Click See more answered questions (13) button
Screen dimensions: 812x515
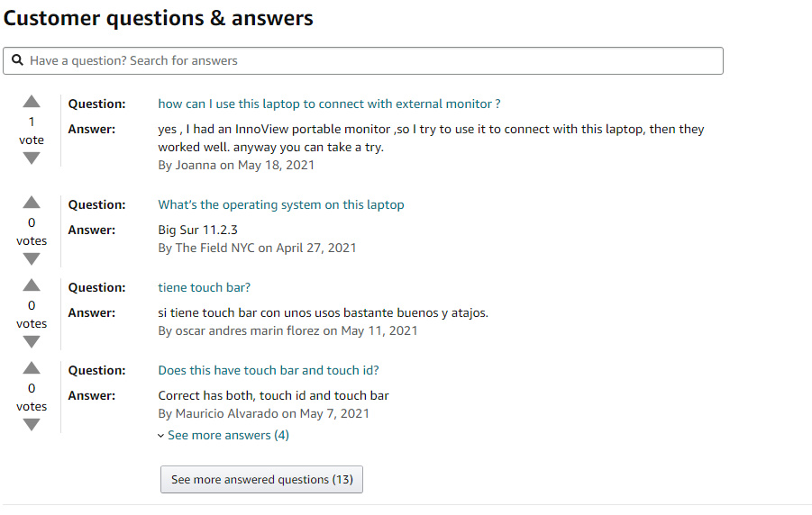261,479
